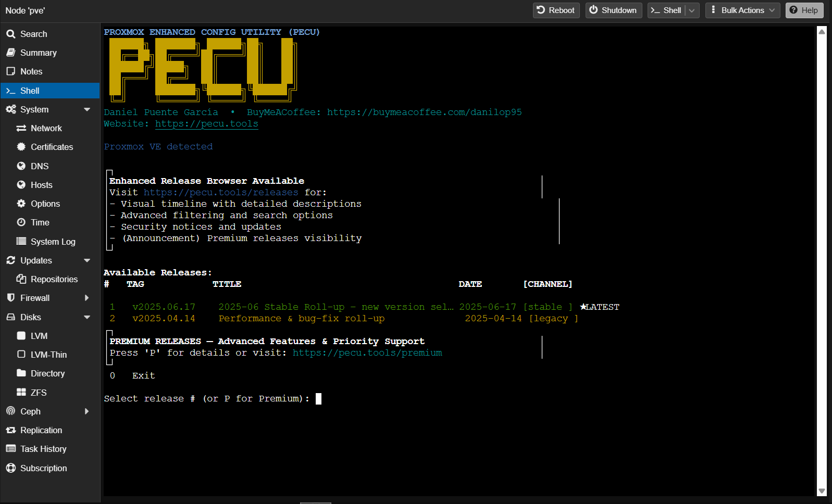Select Network under System
Screen dimensions: 832x504
click(x=50, y=128)
